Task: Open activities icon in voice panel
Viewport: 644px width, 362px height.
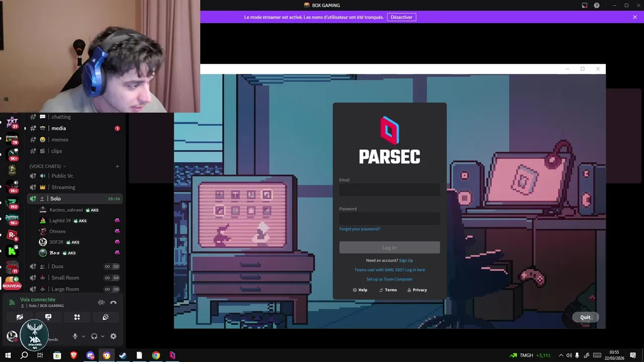Action: point(77,317)
